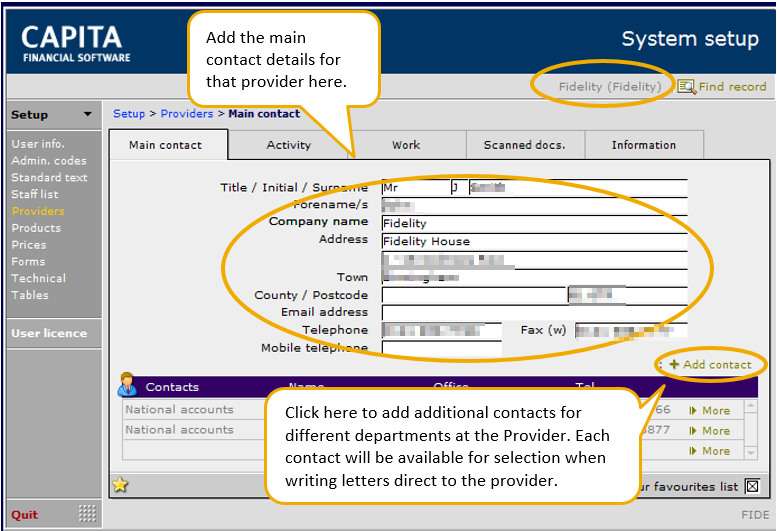Open Forms in the sidebar
This screenshot has width=777, height=531.
[x=28, y=262]
